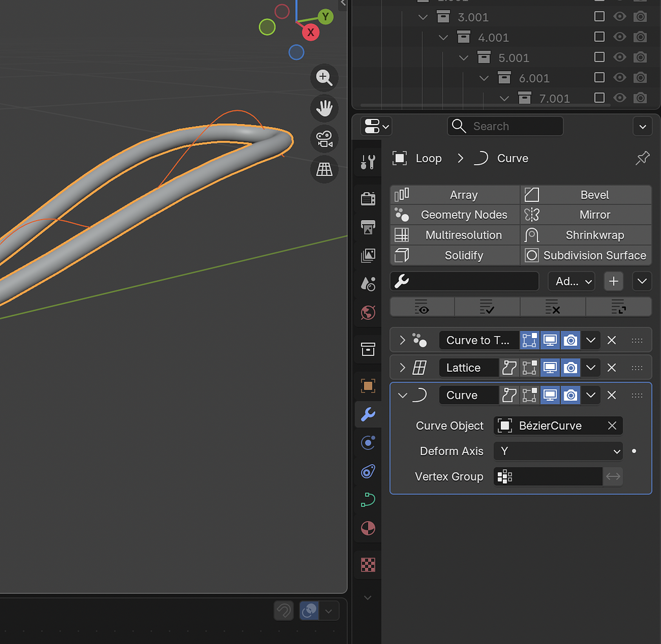The width and height of the screenshot is (661, 644).
Task: Open the Scene properties tab
Action: point(368,284)
